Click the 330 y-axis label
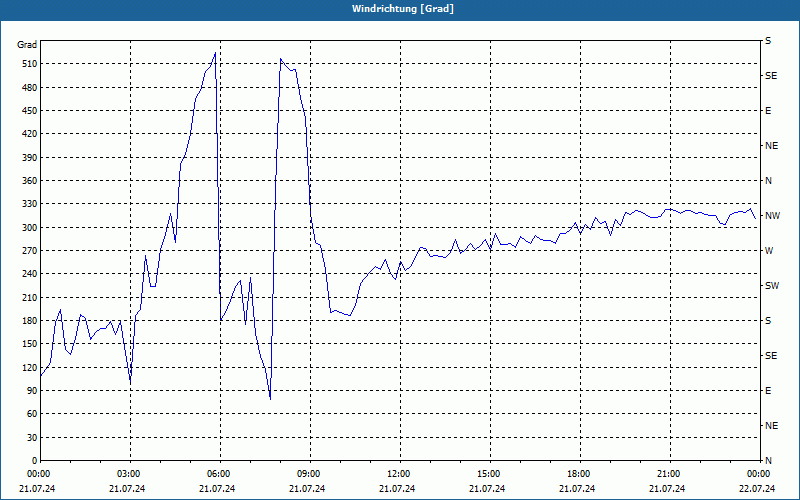The image size is (800, 500). 31,204
